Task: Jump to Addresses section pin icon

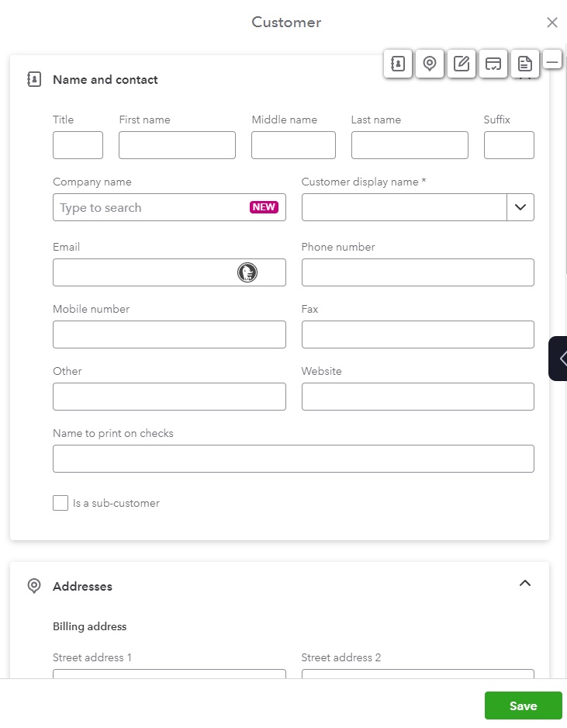Action: pos(430,64)
